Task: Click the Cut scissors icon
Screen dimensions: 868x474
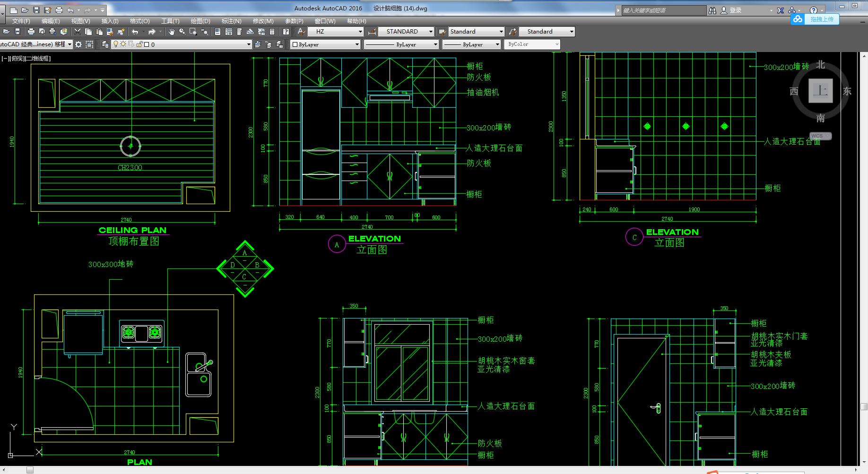Action: pyautogui.click(x=77, y=32)
